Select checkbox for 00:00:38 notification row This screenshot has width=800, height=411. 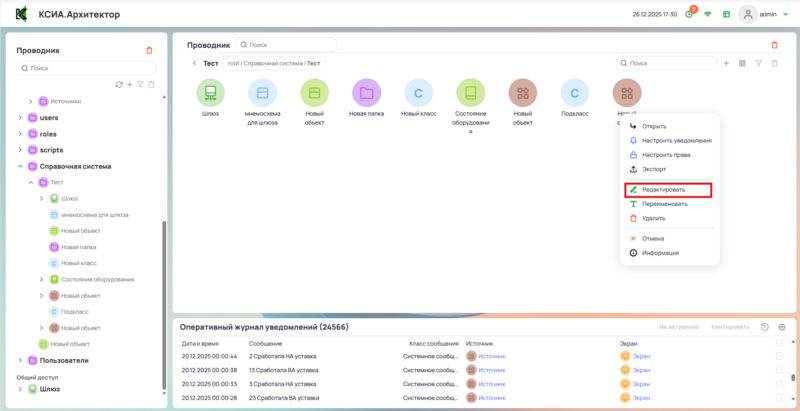[x=780, y=370]
